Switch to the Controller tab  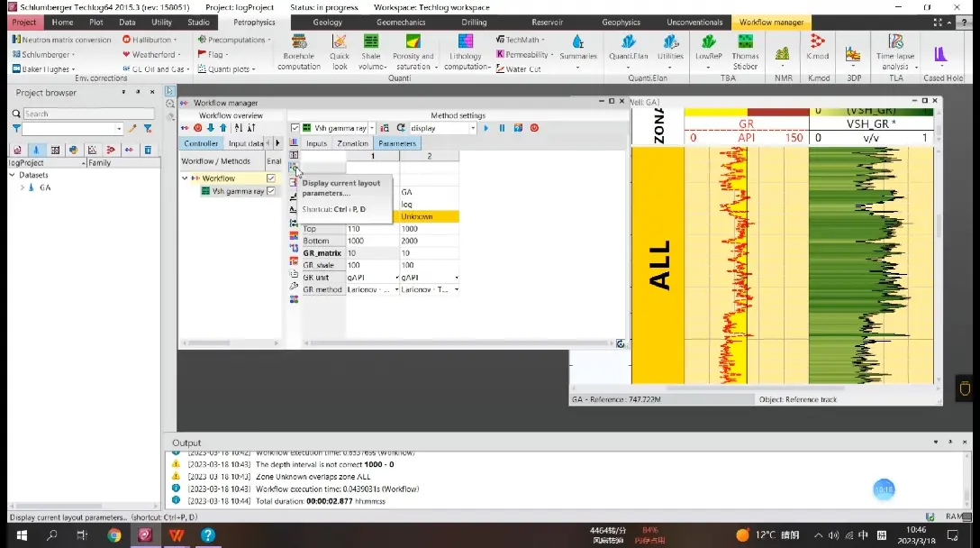(x=201, y=143)
